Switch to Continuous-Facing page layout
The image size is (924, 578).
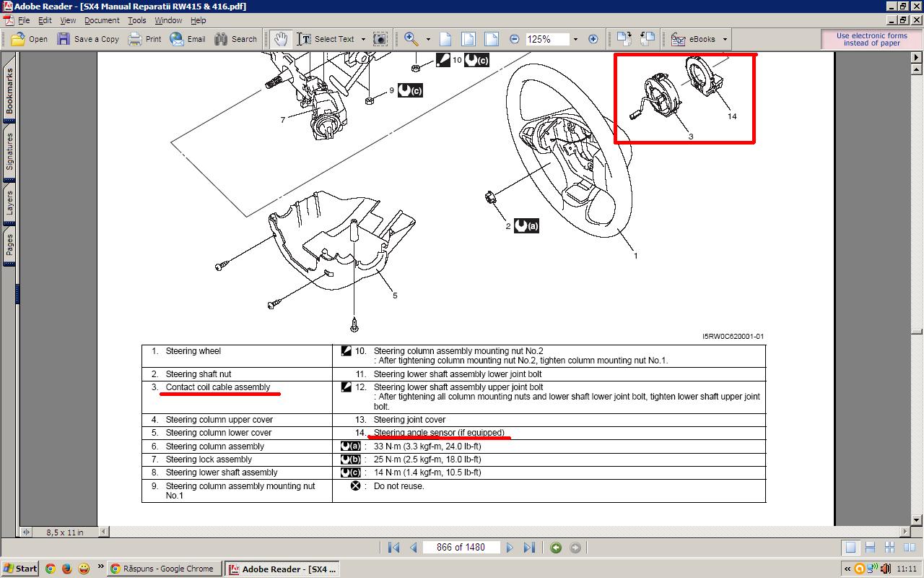click(889, 548)
